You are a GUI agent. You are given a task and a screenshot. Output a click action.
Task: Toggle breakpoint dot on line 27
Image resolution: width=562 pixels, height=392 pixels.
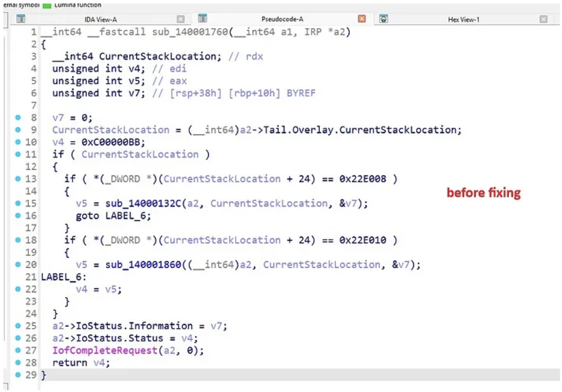pyautogui.click(x=18, y=350)
